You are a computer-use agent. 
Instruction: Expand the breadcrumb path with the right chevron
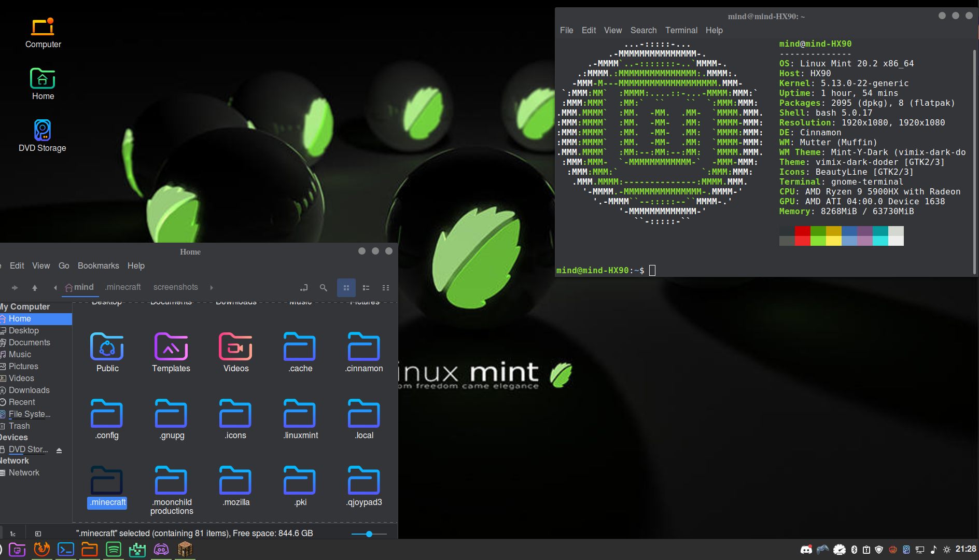point(211,288)
